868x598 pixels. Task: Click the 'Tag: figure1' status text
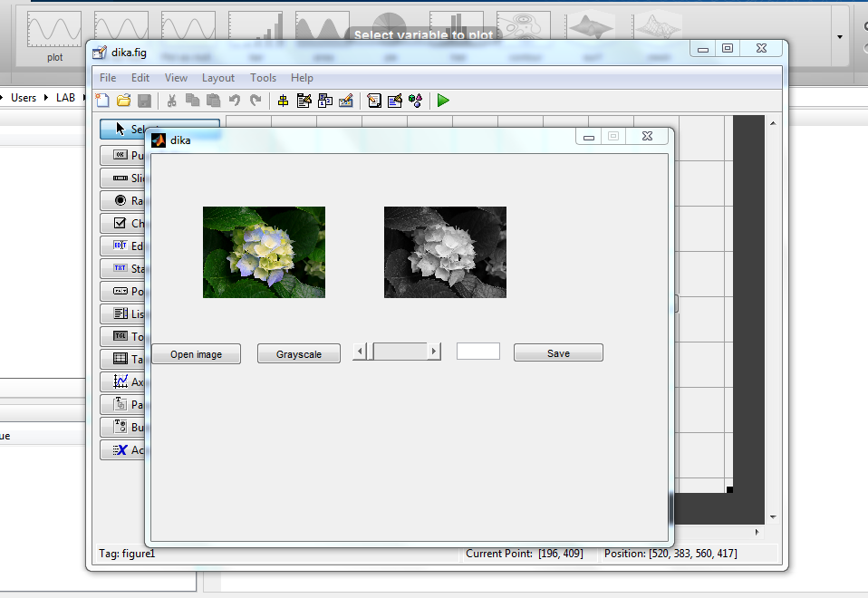pyautogui.click(x=127, y=554)
